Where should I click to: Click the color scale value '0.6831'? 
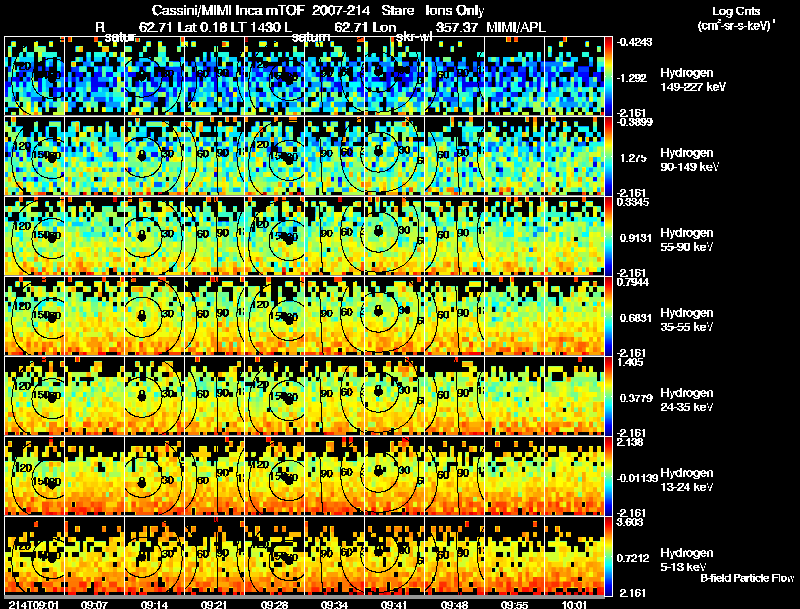tap(635, 318)
